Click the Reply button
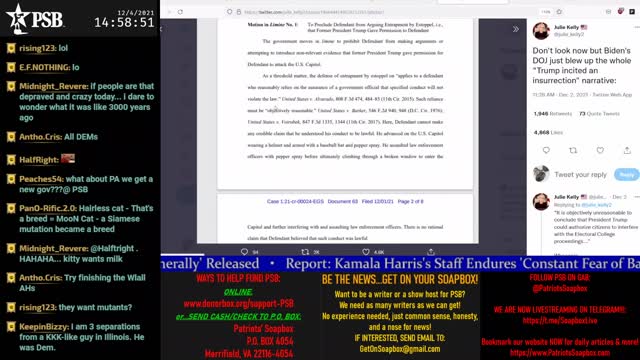The width and height of the screenshot is (640, 360). pyautogui.click(x=627, y=174)
